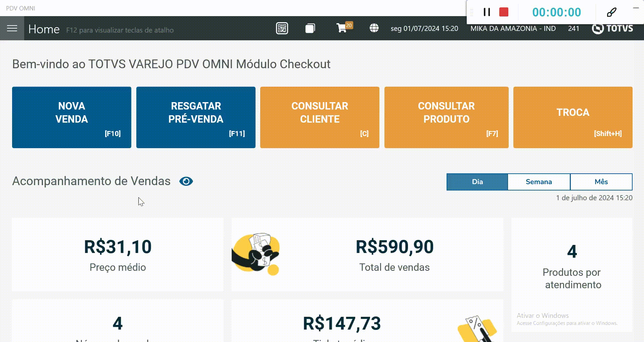Minimize the recorder toolbar
Viewport: 644px width, 342px height.
[636, 8]
